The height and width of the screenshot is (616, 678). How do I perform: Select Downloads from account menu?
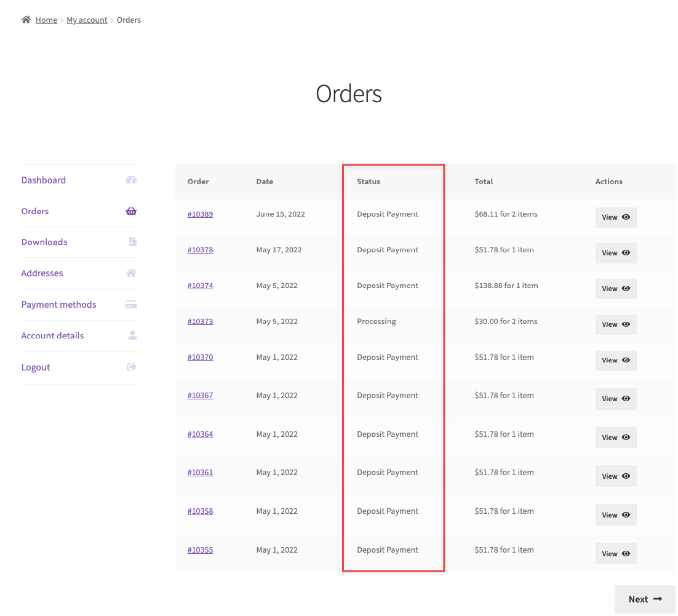pos(44,242)
